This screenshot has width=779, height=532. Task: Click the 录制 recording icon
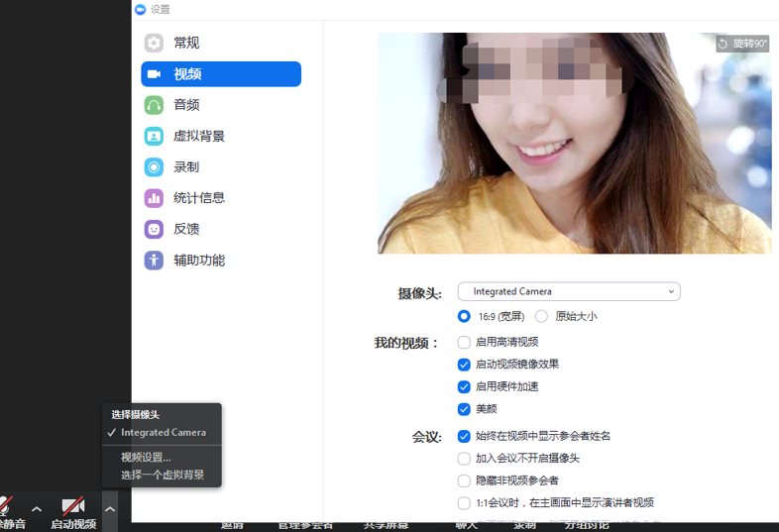[x=154, y=167]
